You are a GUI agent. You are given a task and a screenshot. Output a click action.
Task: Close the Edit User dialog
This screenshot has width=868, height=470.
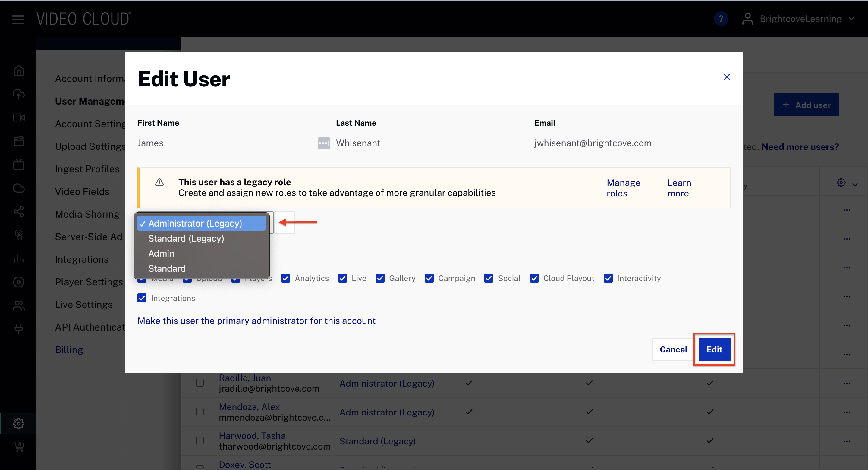[726, 77]
